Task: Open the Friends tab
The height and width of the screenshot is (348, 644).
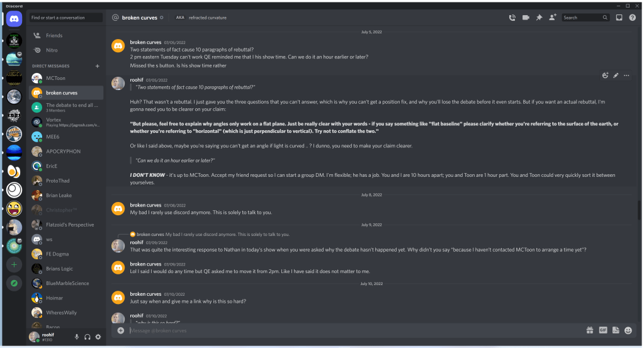Action: click(x=54, y=36)
